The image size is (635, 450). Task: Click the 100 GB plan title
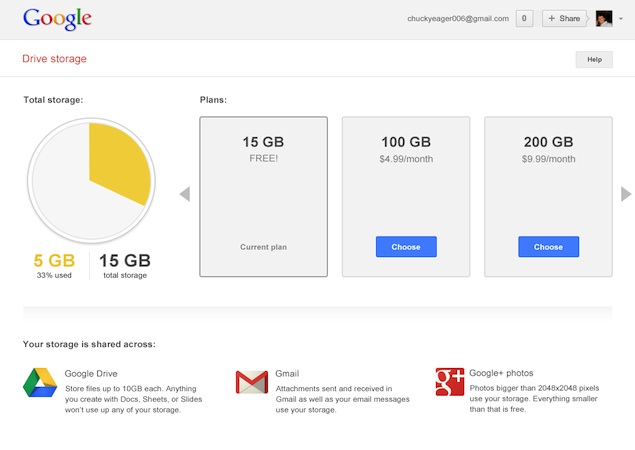[406, 142]
